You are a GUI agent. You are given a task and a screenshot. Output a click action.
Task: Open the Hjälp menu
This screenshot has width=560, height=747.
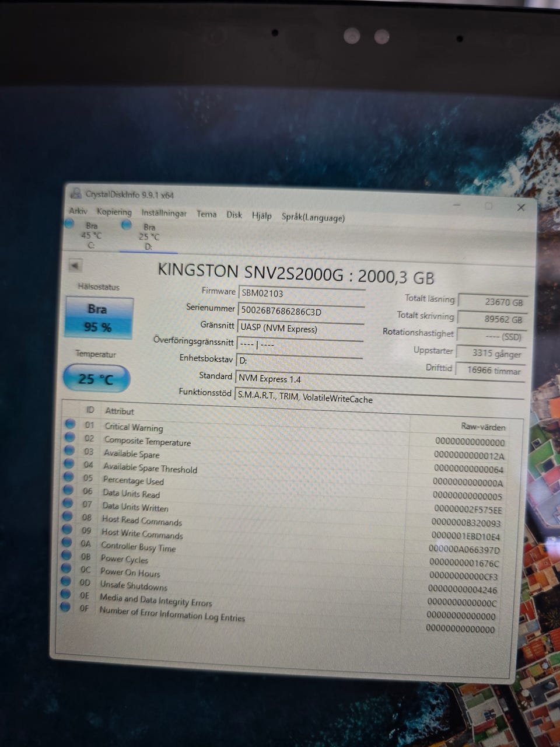[262, 215]
